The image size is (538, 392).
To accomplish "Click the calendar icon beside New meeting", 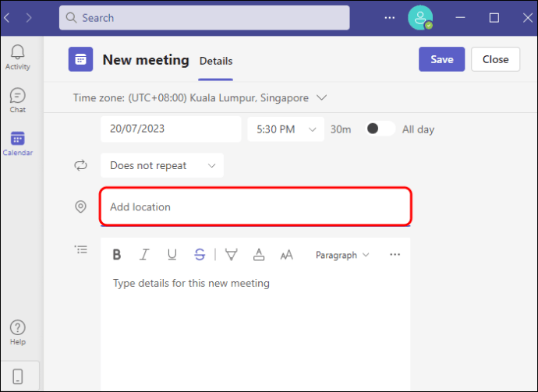I will click(80, 59).
